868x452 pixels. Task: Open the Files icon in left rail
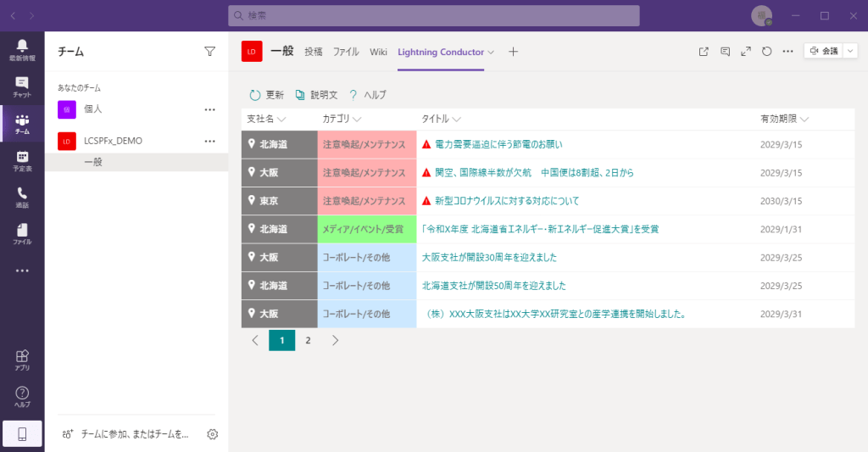(x=22, y=233)
